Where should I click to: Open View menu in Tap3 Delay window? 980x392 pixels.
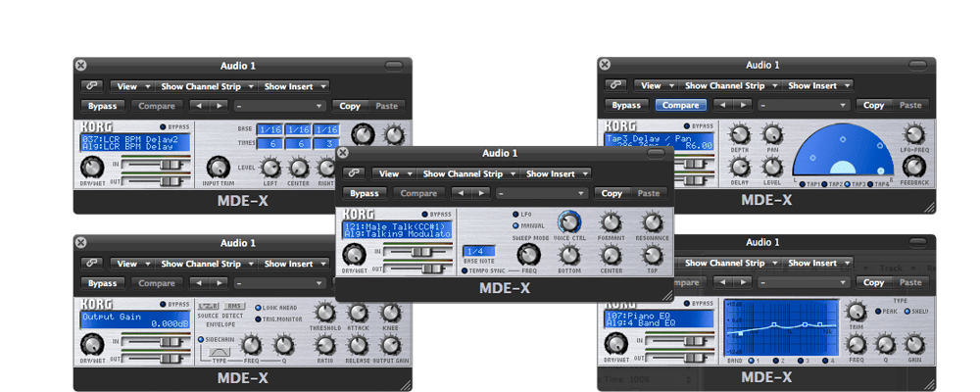[655, 85]
